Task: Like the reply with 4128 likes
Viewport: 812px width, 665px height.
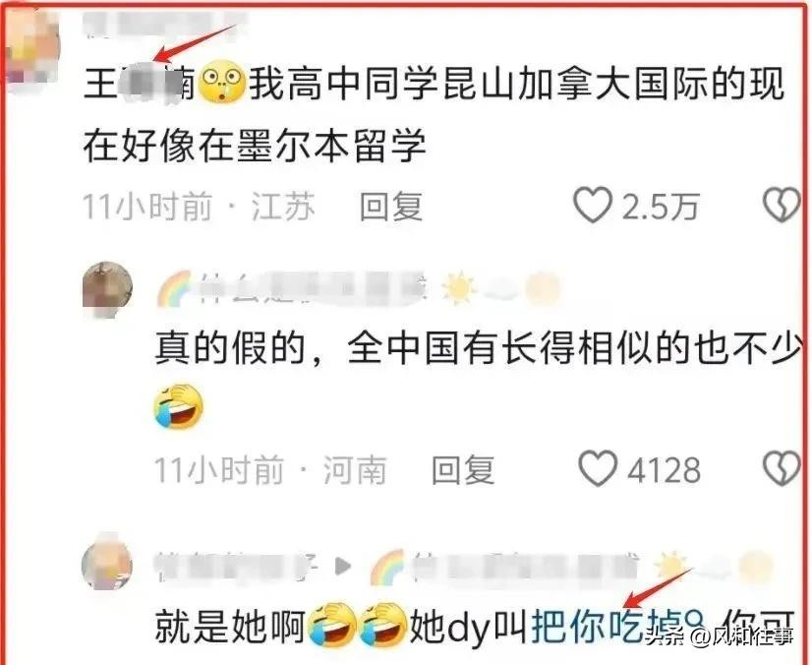Action: pos(598,468)
